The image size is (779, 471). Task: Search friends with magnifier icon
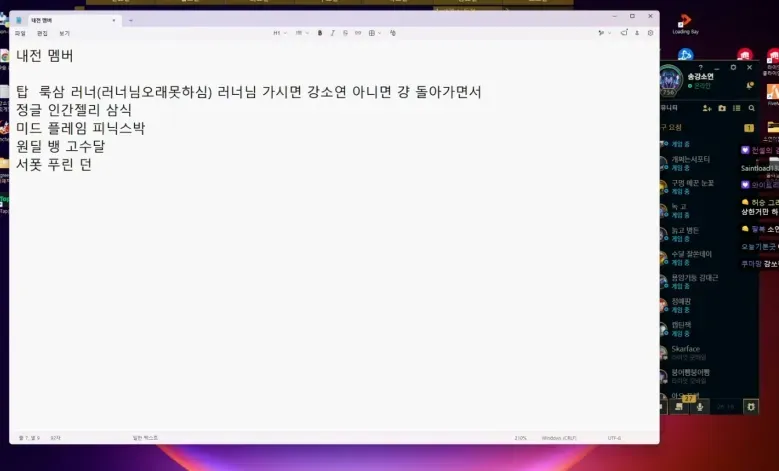[x=752, y=108]
